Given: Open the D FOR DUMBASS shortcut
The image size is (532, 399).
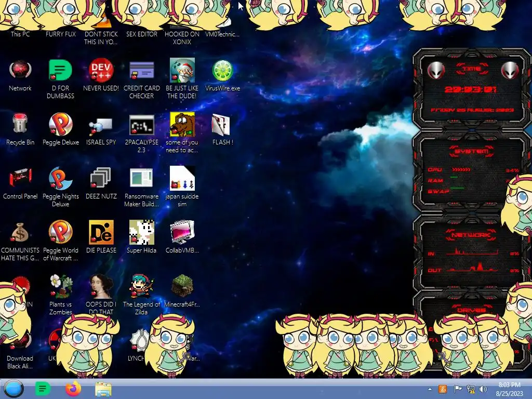Looking at the screenshot, I should coord(60,71).
